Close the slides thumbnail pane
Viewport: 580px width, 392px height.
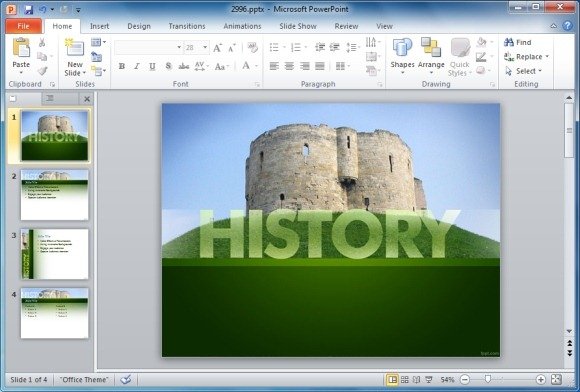(87, 99)
